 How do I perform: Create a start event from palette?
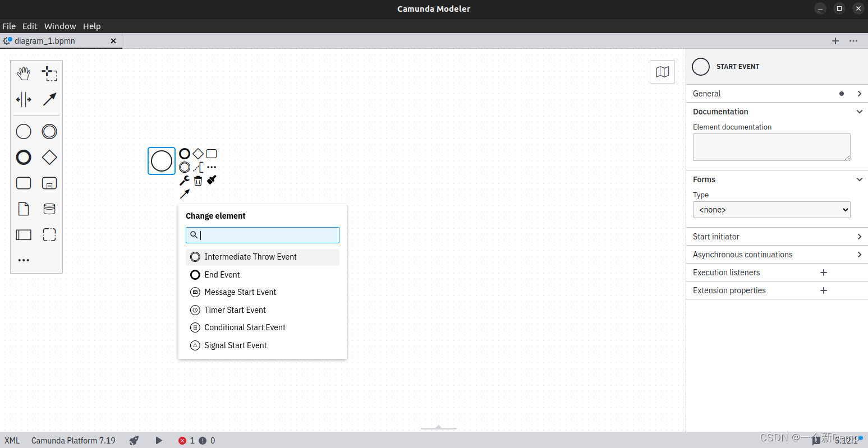click(24, 132)
